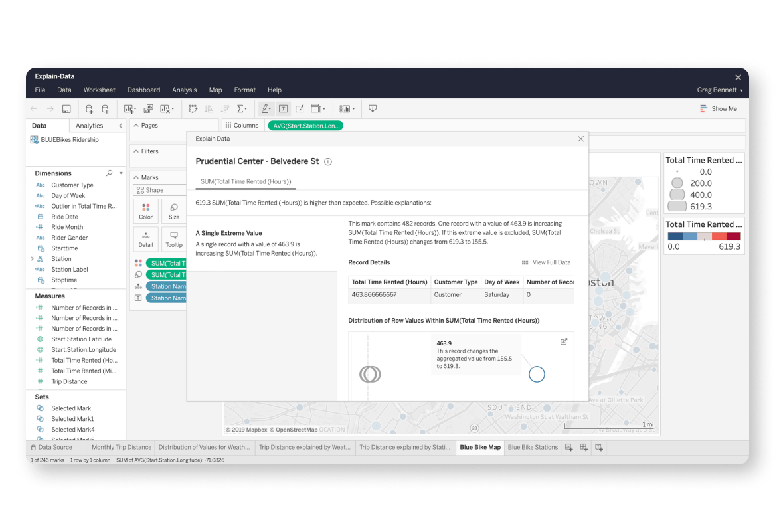Switch to the Analytics pane tab
The image size is (777, 532).
89,126
